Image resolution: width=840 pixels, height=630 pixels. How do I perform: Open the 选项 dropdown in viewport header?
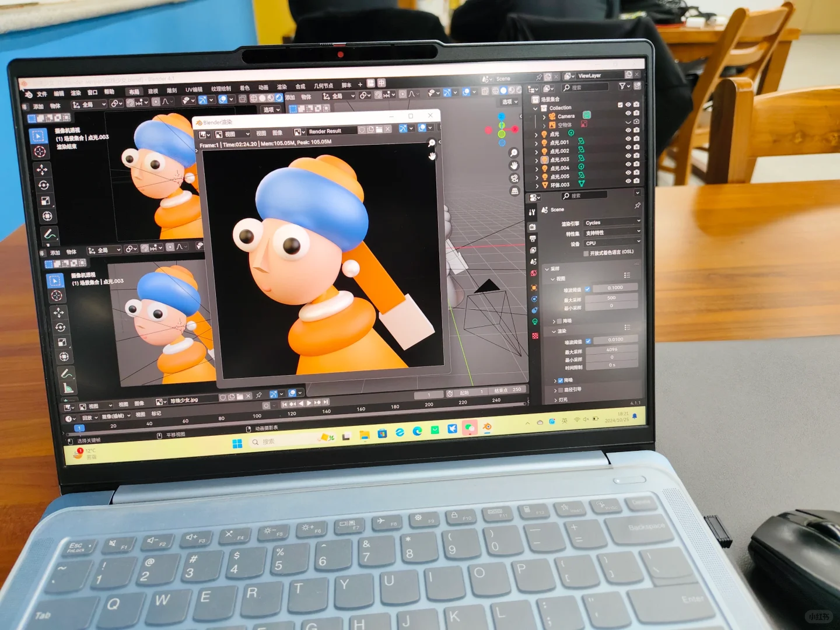[x=510, y=101]
